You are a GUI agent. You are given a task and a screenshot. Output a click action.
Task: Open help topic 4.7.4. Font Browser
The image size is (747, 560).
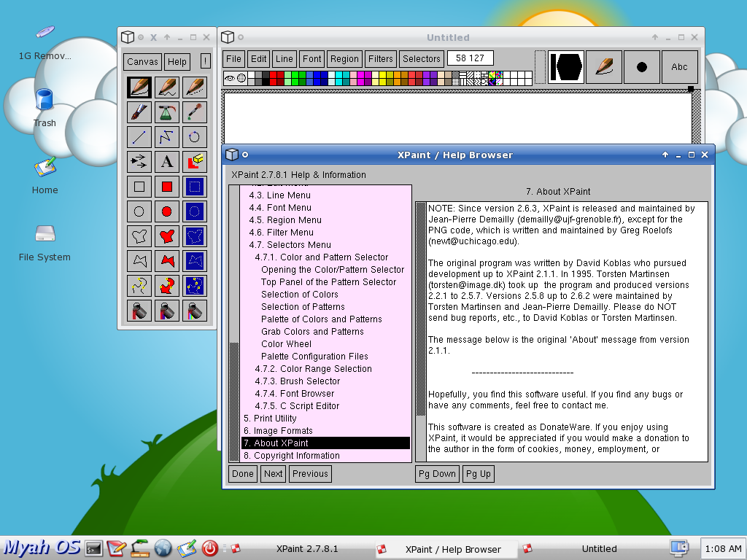(325, 394)
